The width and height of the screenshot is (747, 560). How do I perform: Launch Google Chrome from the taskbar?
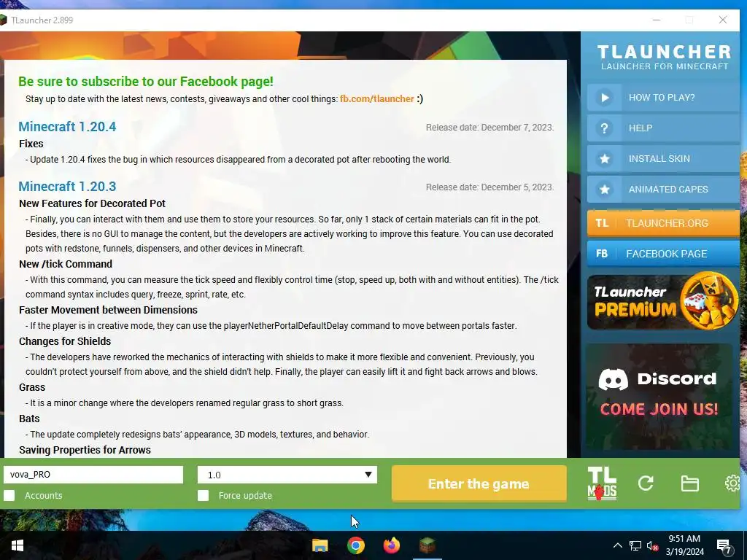point(356,545)
